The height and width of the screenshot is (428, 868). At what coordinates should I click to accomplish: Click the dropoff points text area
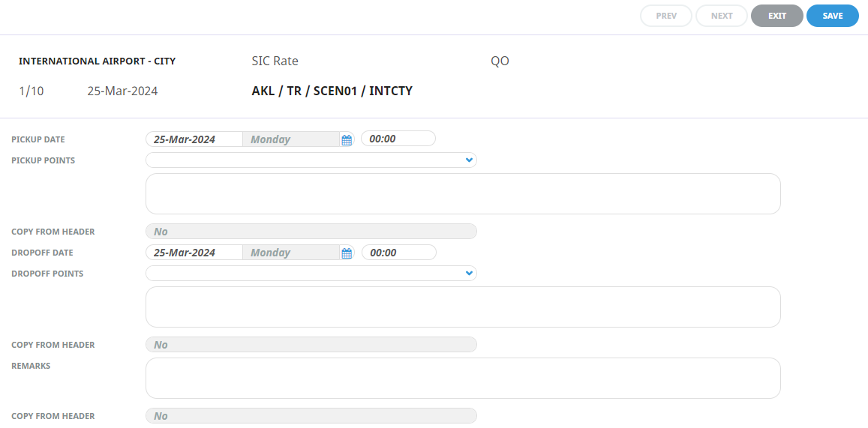tap(463, 307)
